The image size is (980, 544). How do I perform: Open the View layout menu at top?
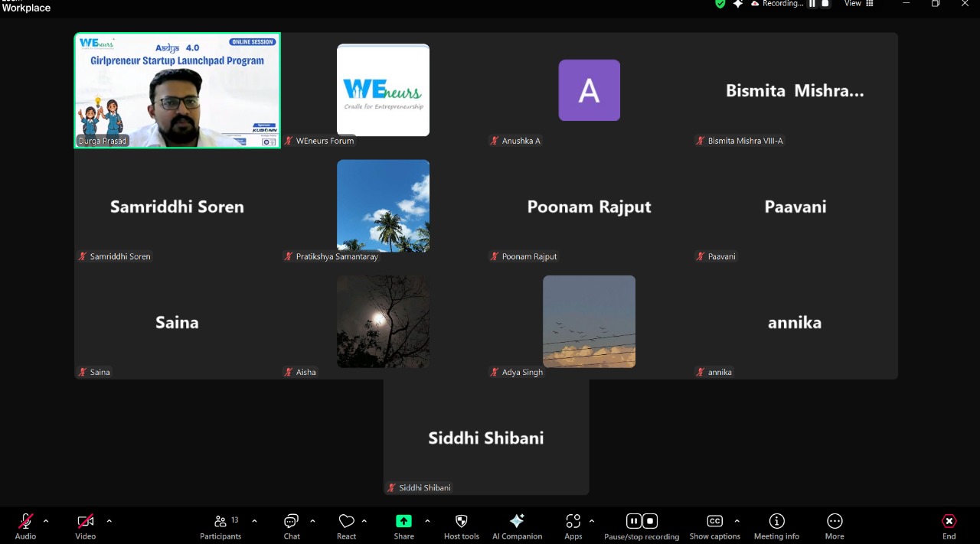tap(858, 4)
